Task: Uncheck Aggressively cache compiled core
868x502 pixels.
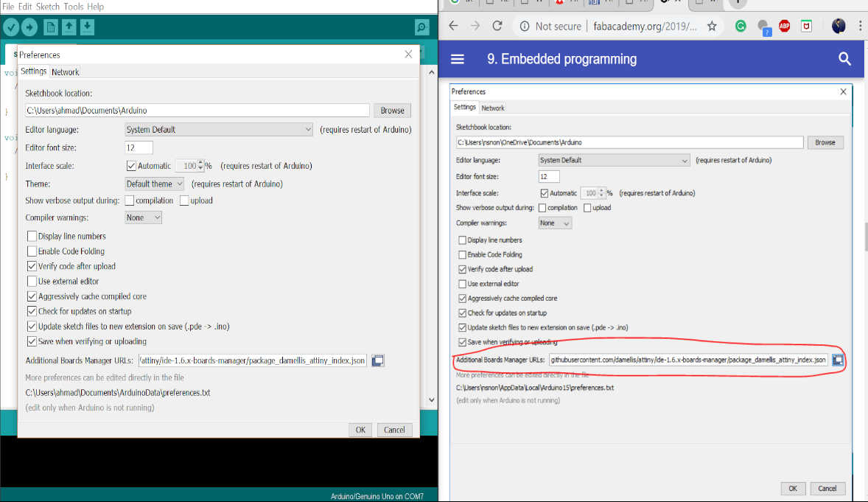Action: 32,296
